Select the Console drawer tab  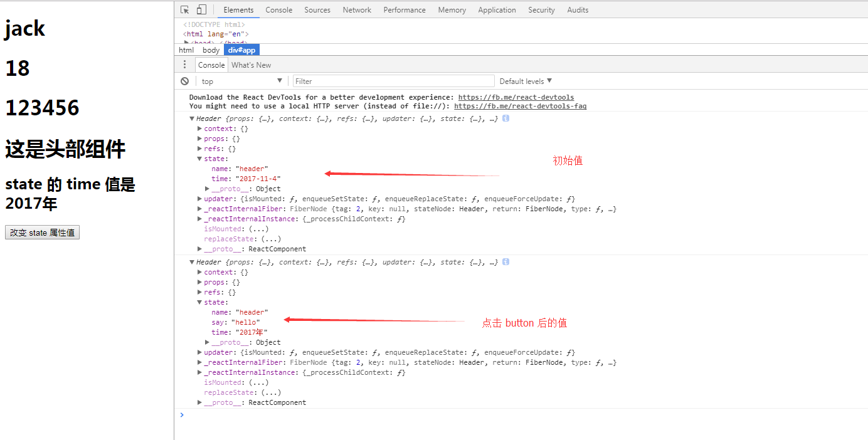pos(211,65)
